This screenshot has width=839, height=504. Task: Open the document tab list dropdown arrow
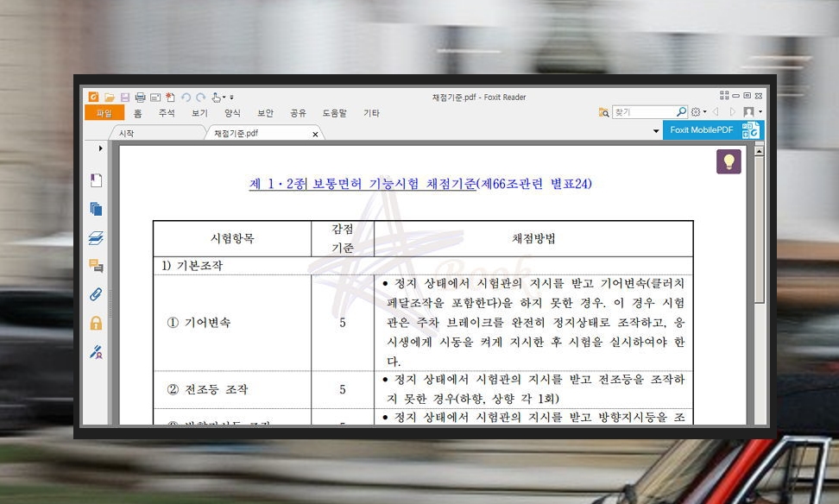656,131
